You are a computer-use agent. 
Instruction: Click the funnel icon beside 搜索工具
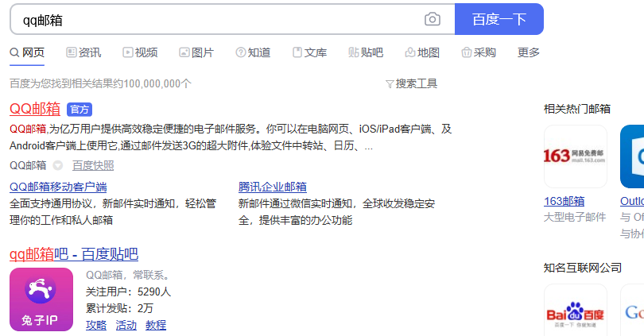click(x=390, y=84)
